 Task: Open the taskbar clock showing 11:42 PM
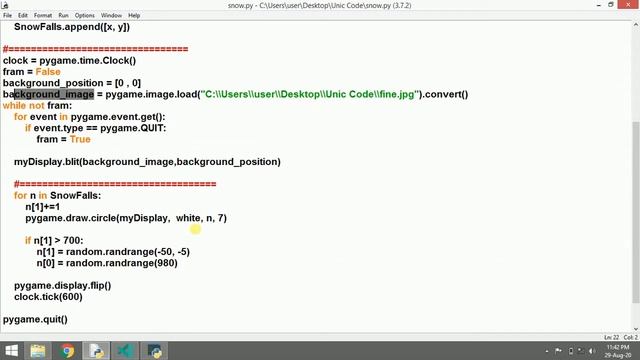click(618, 351)
